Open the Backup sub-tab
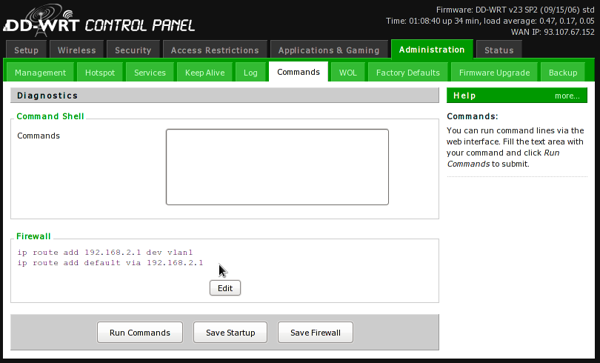 pyautogui.click(x=562, y=73)
